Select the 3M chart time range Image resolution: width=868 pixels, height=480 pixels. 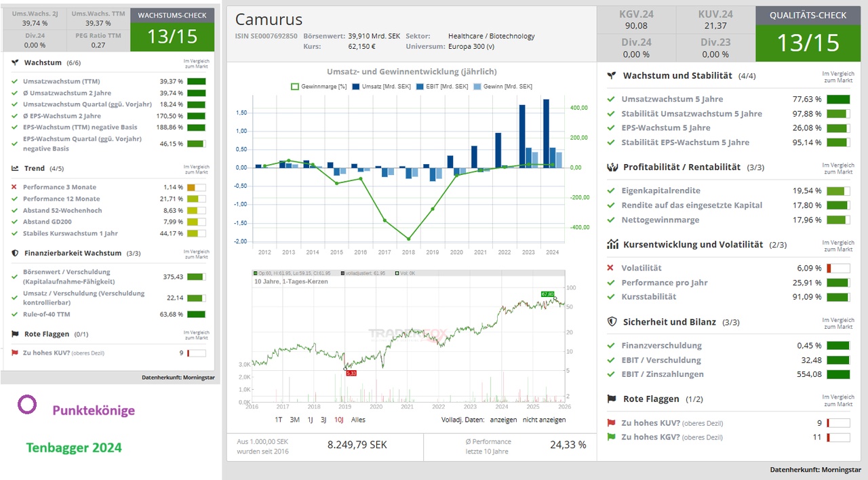click(x=294, y=420)
